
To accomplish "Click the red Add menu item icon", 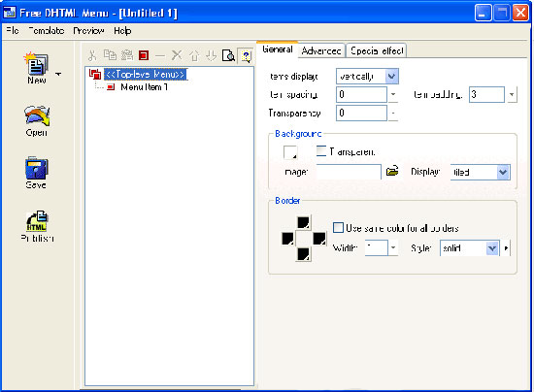I will point(144,55).
